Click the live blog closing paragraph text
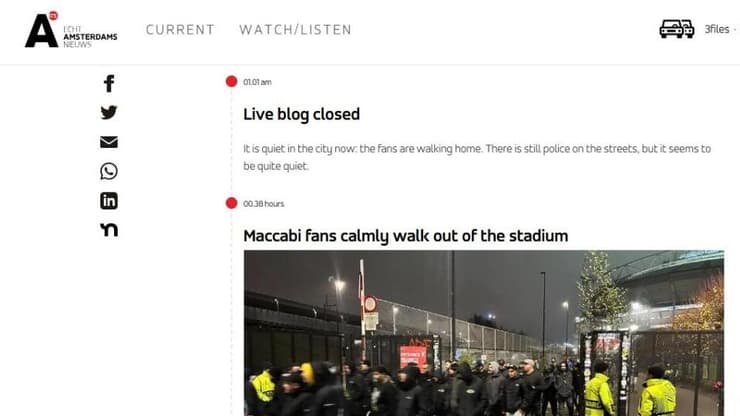Viewport: 740px width, 416px height. tap(477, 157)
